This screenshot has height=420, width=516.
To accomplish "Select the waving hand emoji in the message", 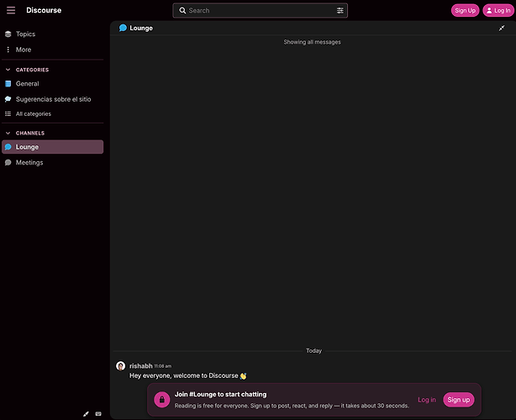I will [243, 375].
